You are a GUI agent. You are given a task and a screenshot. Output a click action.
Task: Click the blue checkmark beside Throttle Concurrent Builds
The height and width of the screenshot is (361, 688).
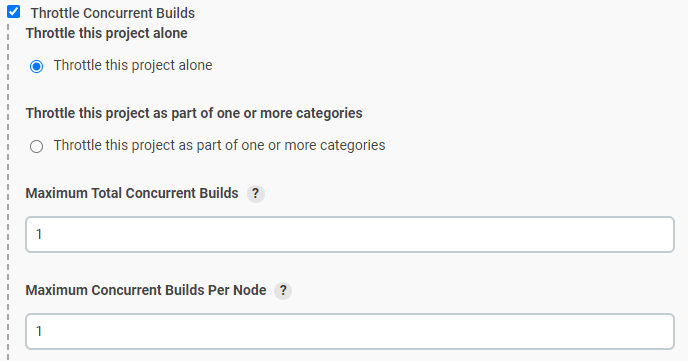click(14, 12)
